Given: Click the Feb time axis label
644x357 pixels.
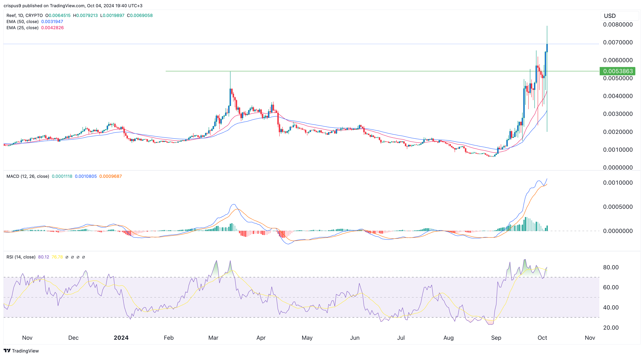Looking at the screenshot, I should 168,338.
